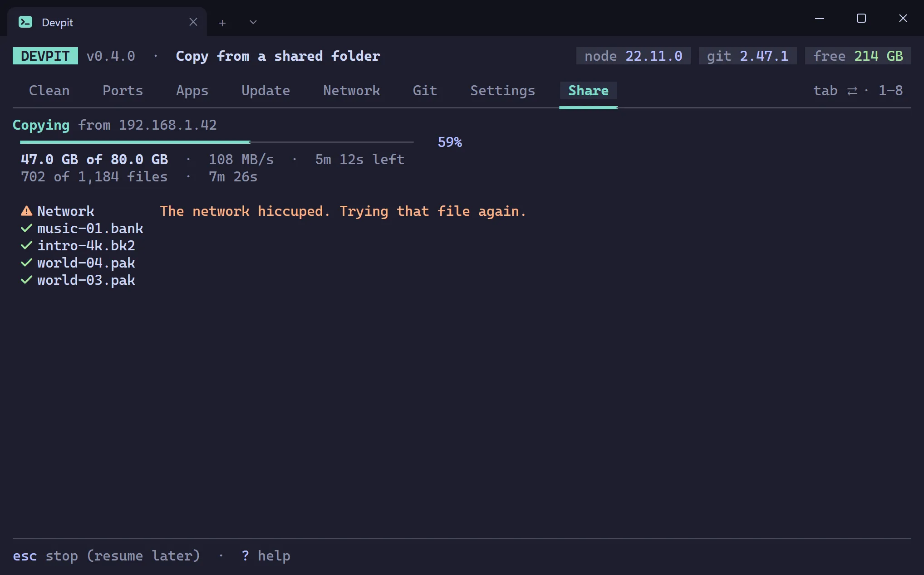Click the checkmark next to intro-4k.bk2
Screen dimensions: 924x575
[x=26, y=245]
